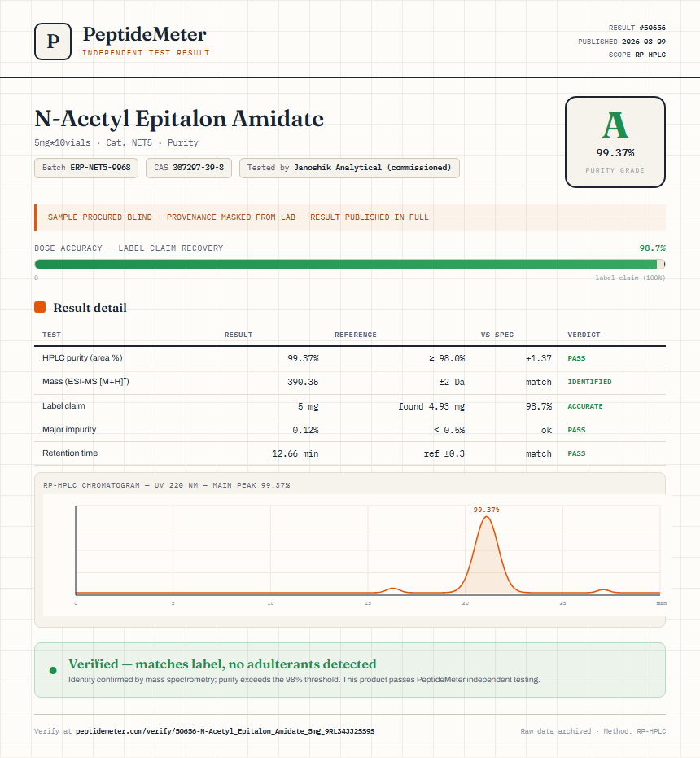Click the 99.37% HPLC purity result cell
The height and width of the screenshot is (758, 700).
303,358
